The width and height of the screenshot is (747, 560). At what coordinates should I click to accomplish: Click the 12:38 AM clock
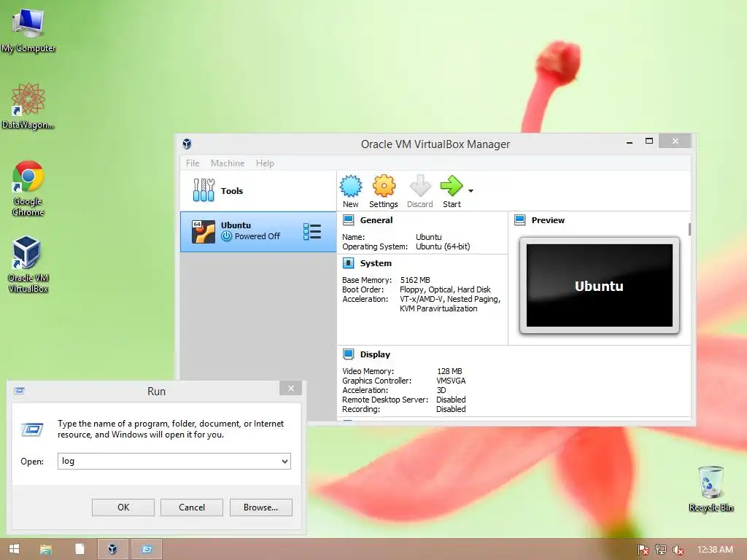(715, 550)
